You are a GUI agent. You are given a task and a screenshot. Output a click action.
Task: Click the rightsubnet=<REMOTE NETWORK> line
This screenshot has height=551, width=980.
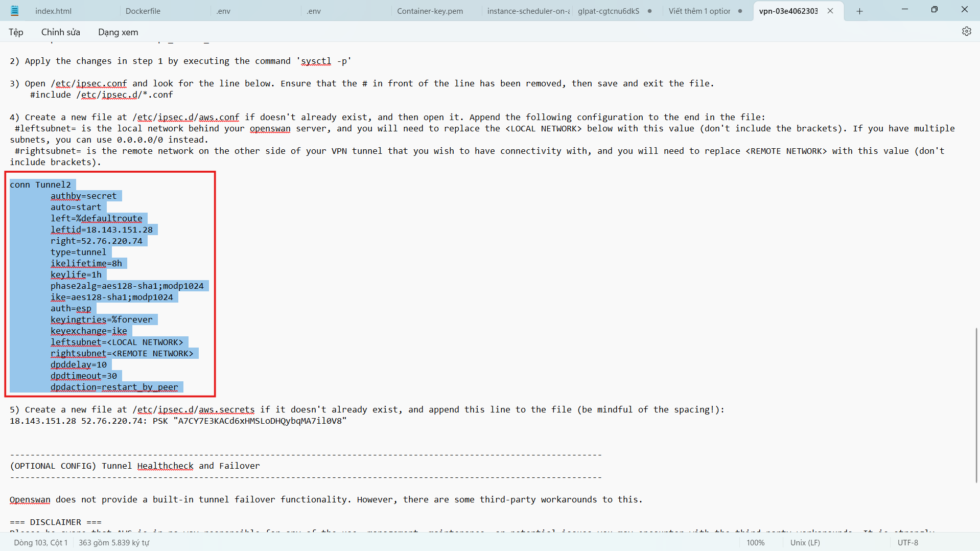point(122,353)
